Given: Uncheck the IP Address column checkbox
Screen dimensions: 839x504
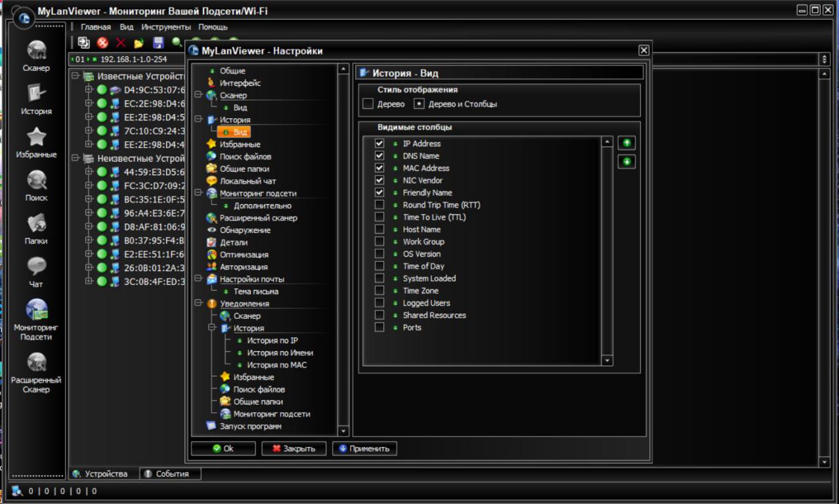Looking at the screenshot, I should (x=379, y=144).
